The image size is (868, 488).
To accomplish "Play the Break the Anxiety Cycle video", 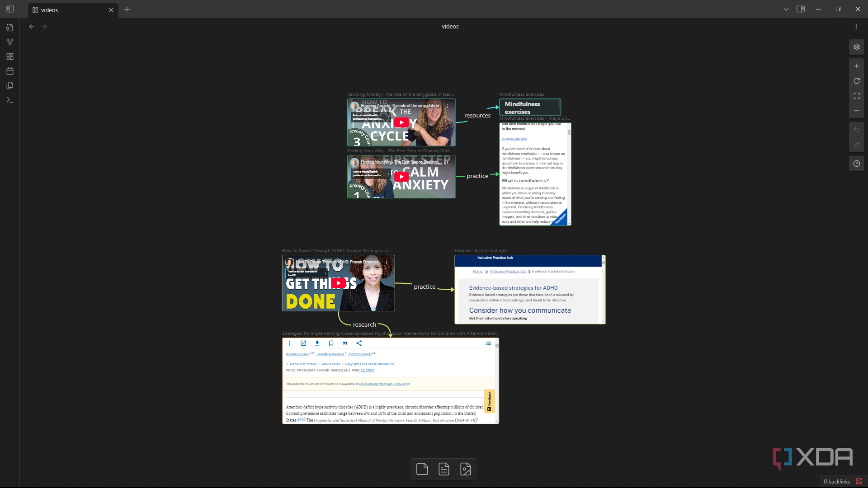I will pos(401,122).
